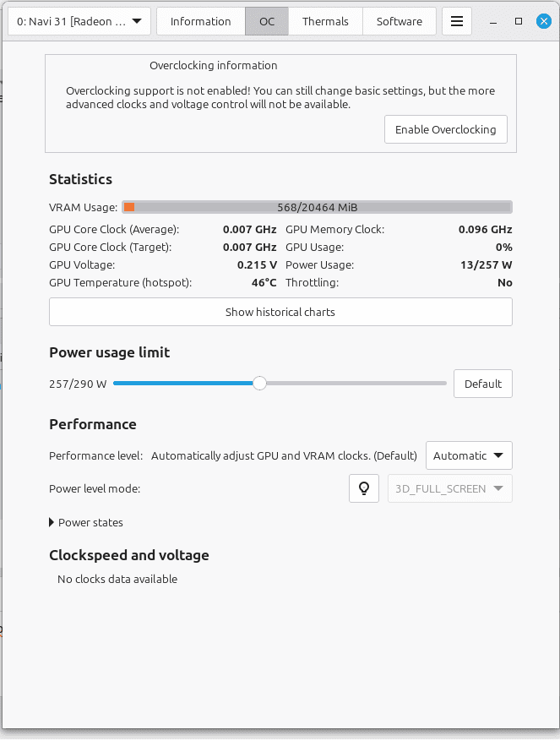This screenshot has width=560, height=741.
Task: Open the 3D_FULL_SCREEN power mode dropdown
Action: 449,488
